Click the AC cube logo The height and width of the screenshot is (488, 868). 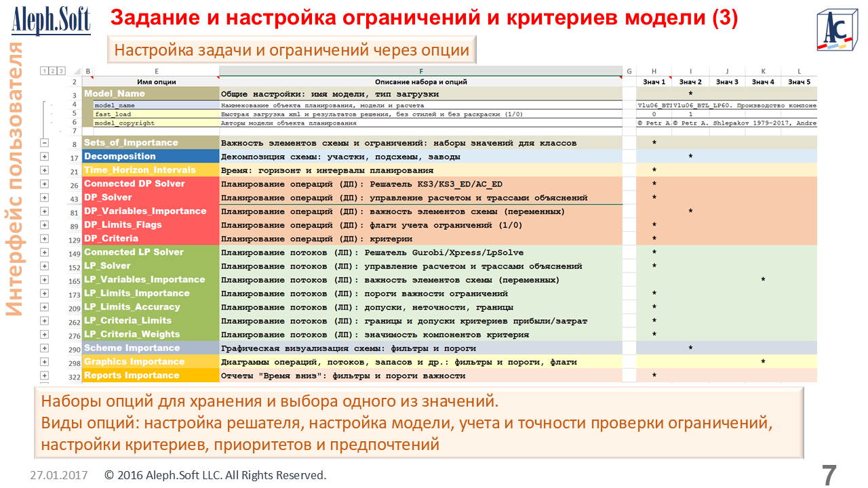(837, 30)
